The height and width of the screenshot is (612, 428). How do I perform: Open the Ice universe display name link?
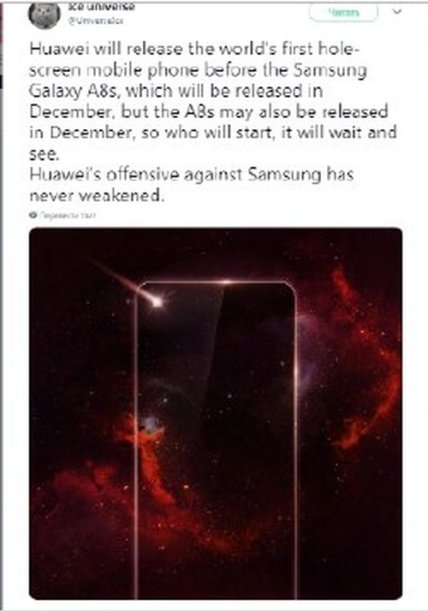pos(101,7)
